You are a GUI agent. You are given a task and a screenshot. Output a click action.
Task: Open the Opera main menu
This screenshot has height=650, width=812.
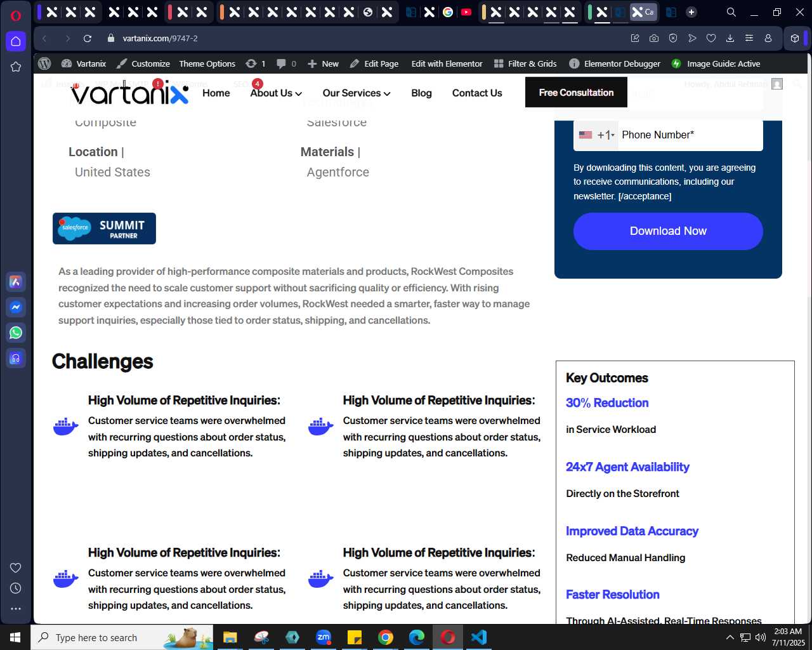click(x=16, y=16)
